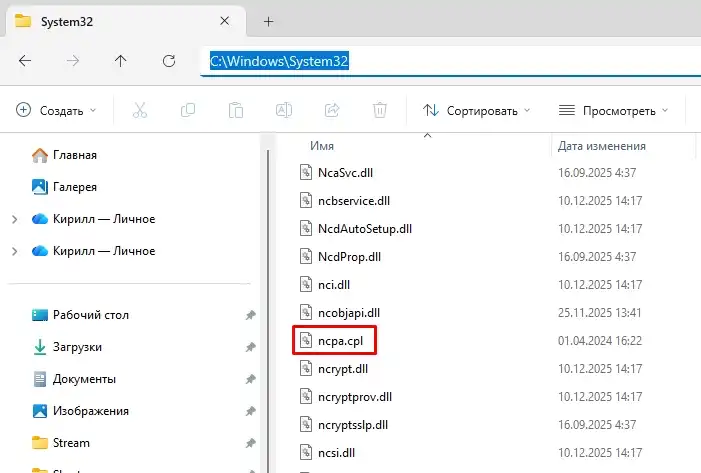
Task: Click the navigation pane vertical scrollbar
Action: [268, 311]
